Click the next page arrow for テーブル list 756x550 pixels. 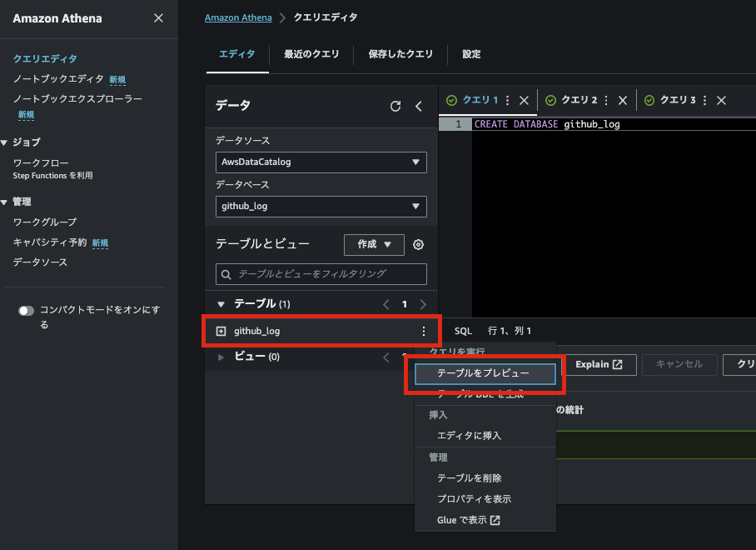[x=421, y=303]
